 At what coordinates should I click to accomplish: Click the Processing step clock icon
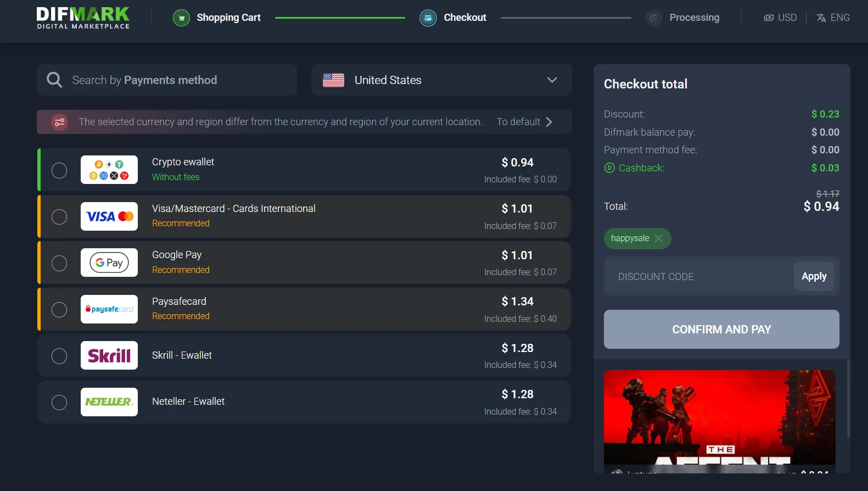click(654, 18)
